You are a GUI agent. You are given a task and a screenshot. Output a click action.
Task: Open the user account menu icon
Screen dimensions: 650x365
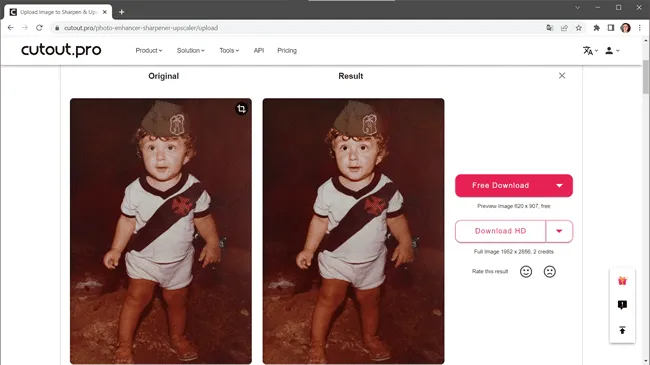[612, 51]
